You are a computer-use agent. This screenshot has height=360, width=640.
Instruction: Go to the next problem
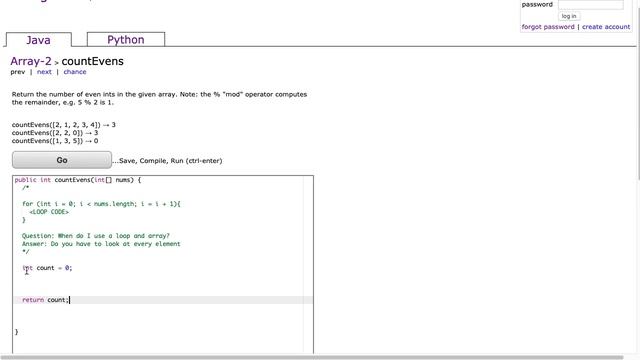pyautogui.click(x=44, y=72)
